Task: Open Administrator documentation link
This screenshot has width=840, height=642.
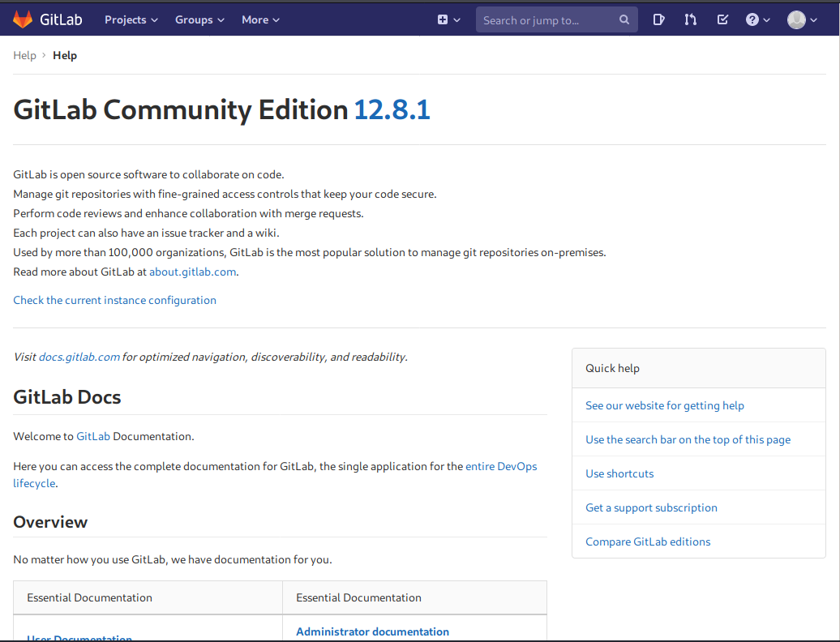Action: coord(372,631)
